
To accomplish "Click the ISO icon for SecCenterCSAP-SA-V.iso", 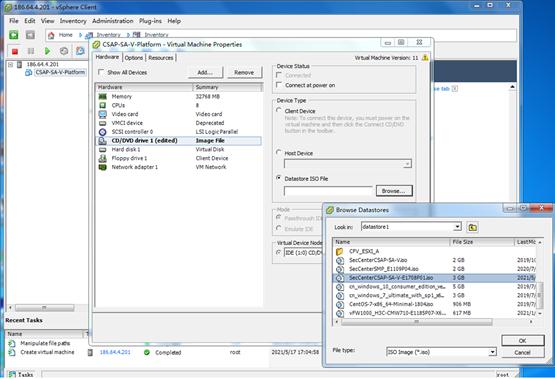I will point(340,260).
